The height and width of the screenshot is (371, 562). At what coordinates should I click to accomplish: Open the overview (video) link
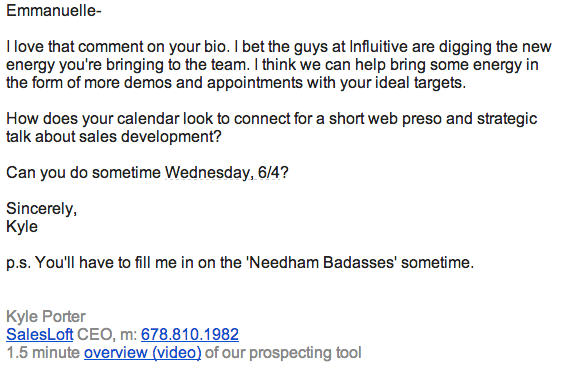coord(143,353)
